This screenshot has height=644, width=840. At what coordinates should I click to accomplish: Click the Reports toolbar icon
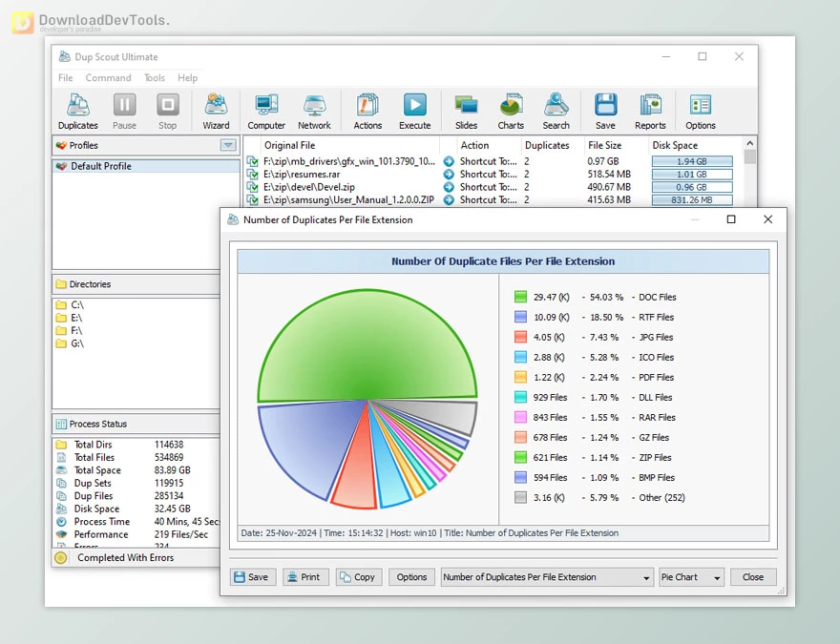[650, 108]
